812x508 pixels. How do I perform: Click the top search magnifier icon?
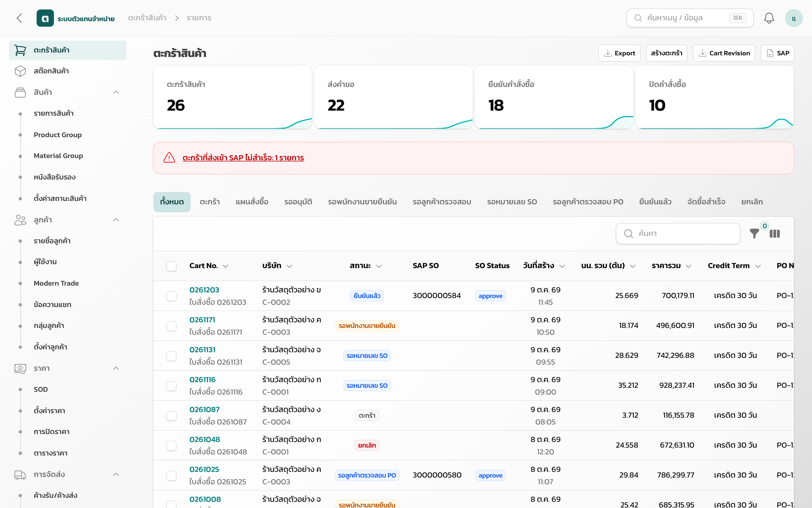[x=638, y=18]
